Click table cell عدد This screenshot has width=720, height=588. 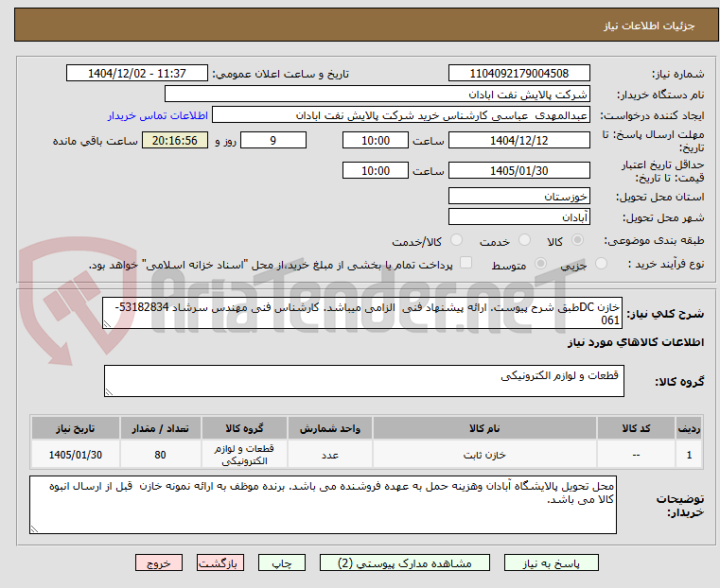pyautogui.click(x=330, y=455)
